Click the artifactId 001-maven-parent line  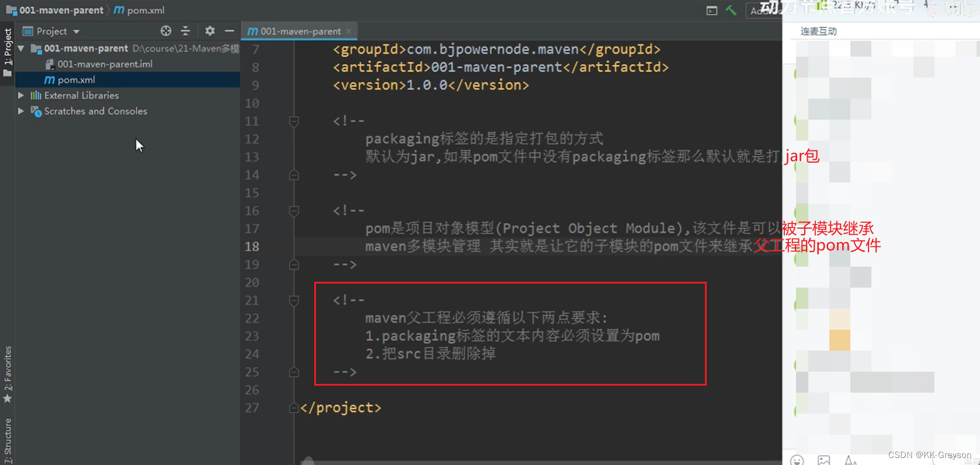(501, 67)
